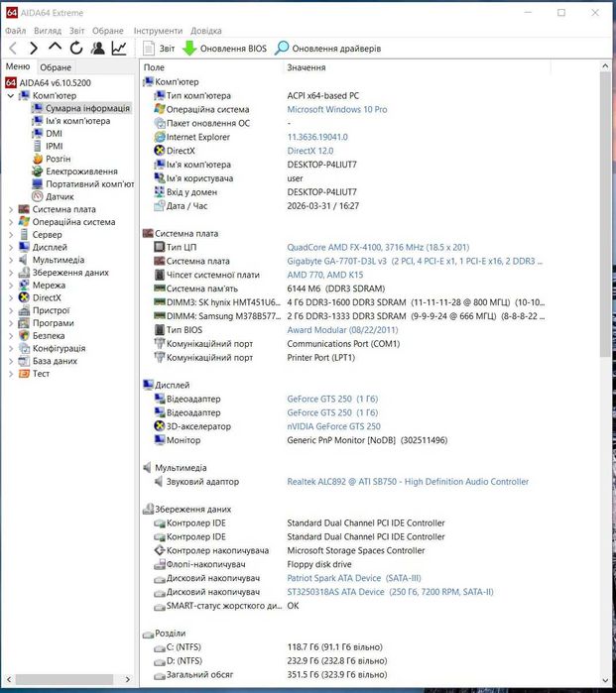
Task: Click the Тип ЦП processor icon
Action: [159, 247]
